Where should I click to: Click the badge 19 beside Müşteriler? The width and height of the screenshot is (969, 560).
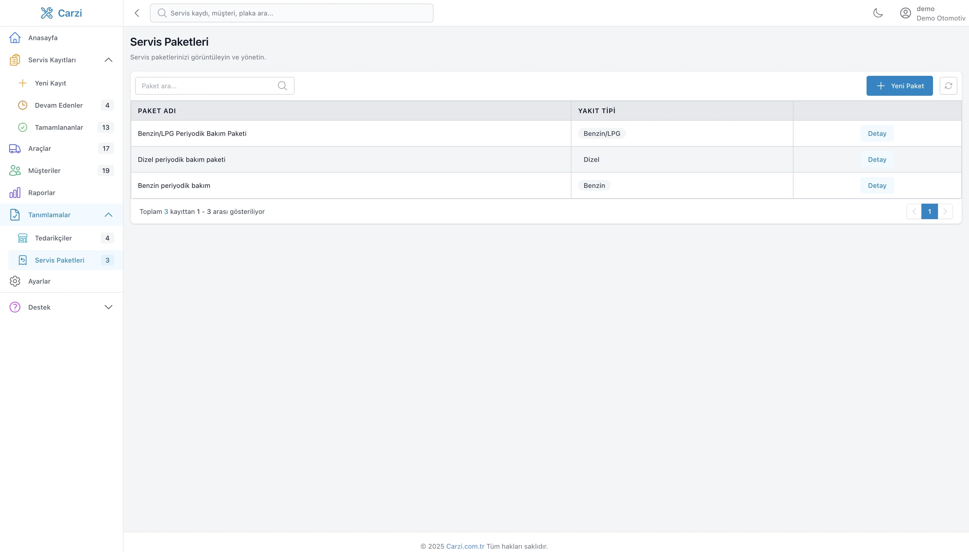(106, 171)
